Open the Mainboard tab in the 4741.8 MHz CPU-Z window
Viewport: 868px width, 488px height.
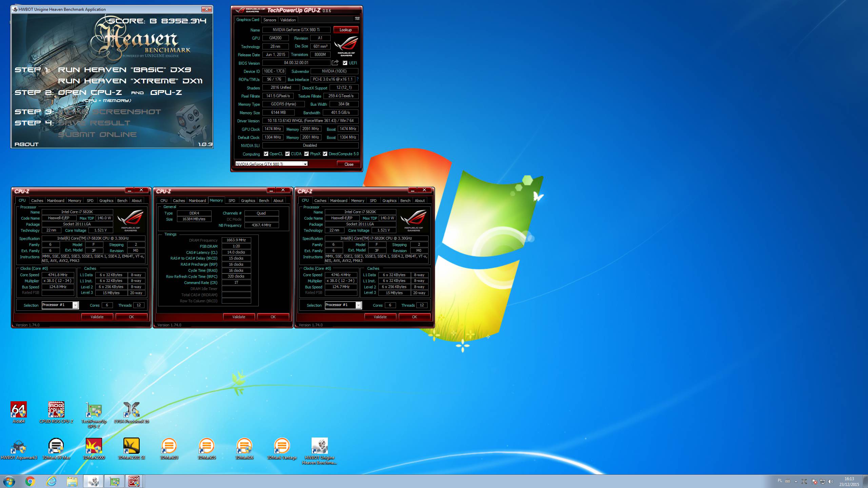tap(56, 201)
